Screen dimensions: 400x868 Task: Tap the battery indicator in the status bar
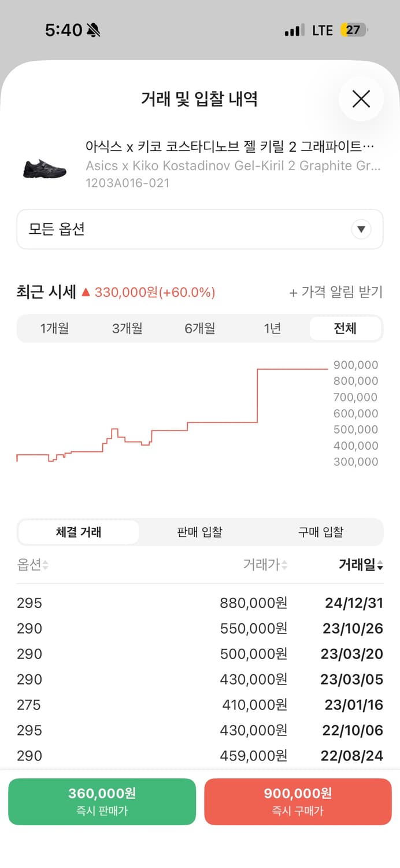click(x=354, y=30)
